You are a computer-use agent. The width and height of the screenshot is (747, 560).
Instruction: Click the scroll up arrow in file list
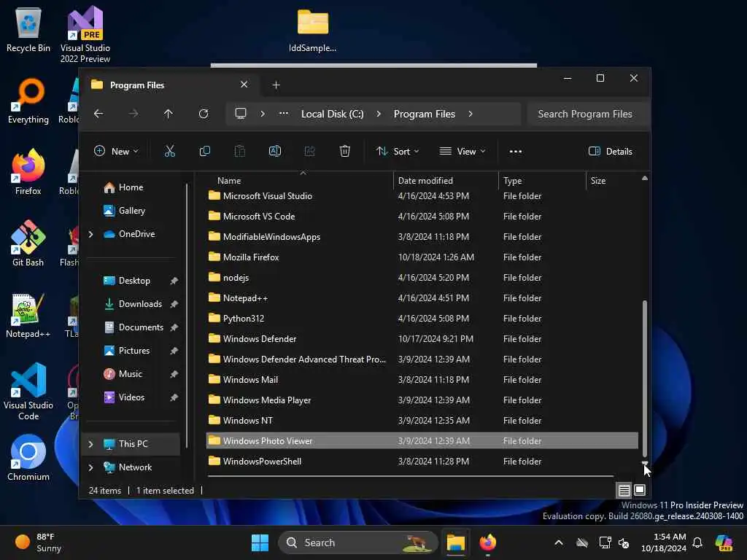point(645,178)
